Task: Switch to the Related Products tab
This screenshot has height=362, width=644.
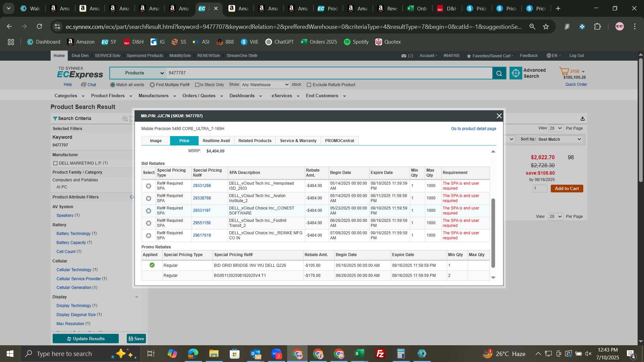Action: (255, 141)
